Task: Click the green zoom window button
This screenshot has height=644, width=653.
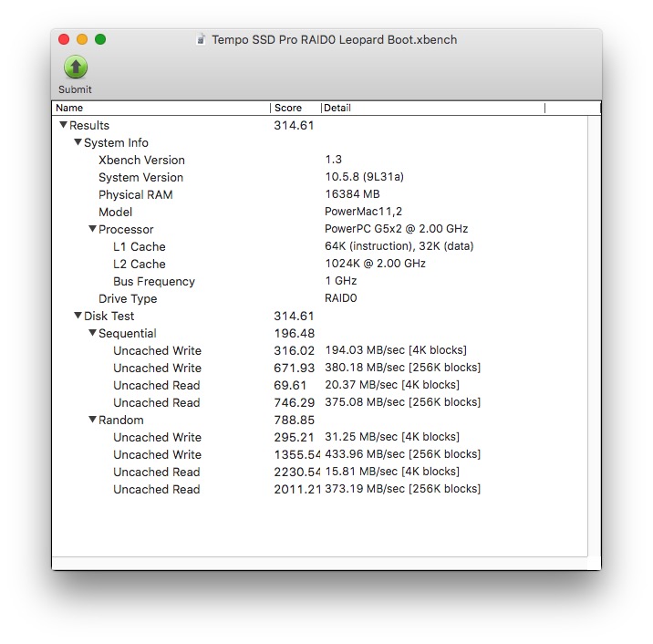Action: tap(100, 39)
